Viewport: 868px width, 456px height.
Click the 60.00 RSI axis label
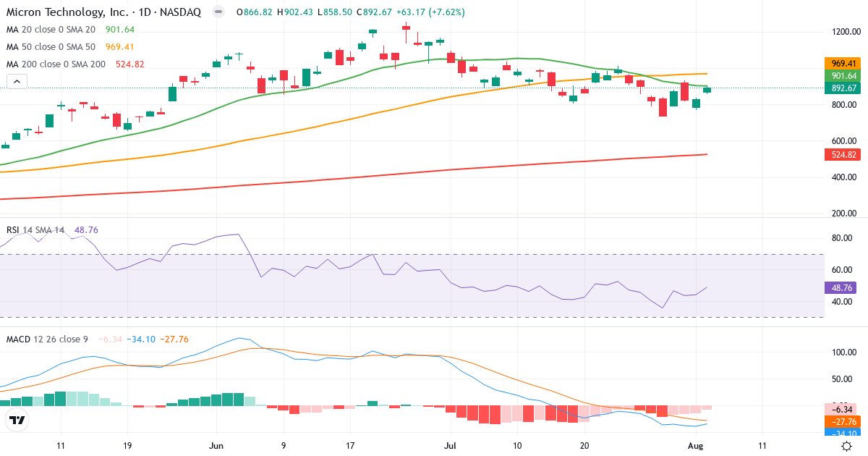[843, 269]
